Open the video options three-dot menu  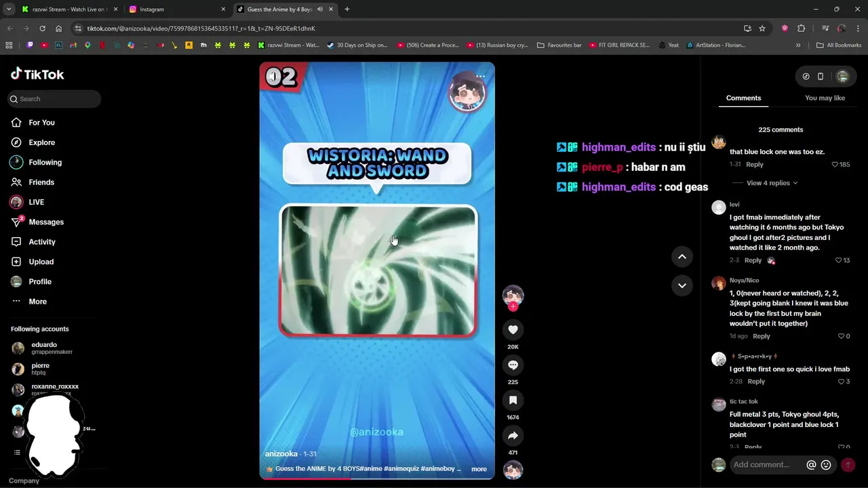coord(480,77)
